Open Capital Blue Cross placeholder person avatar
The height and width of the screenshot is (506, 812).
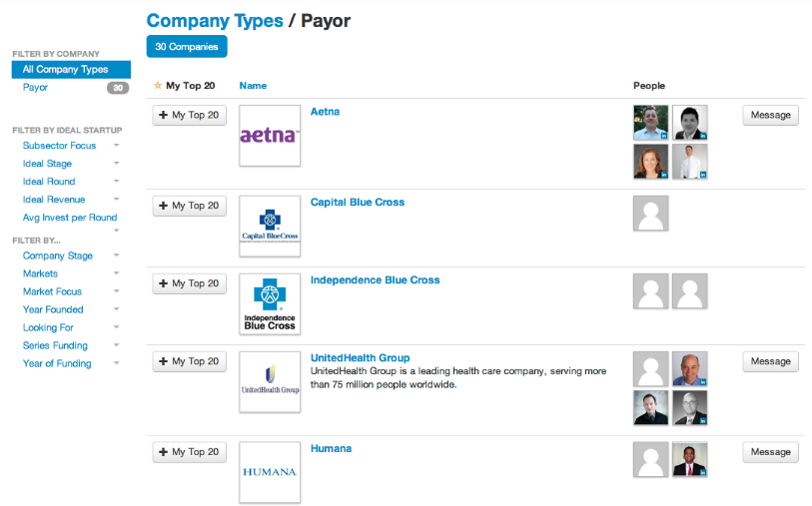tap(651, 214)
